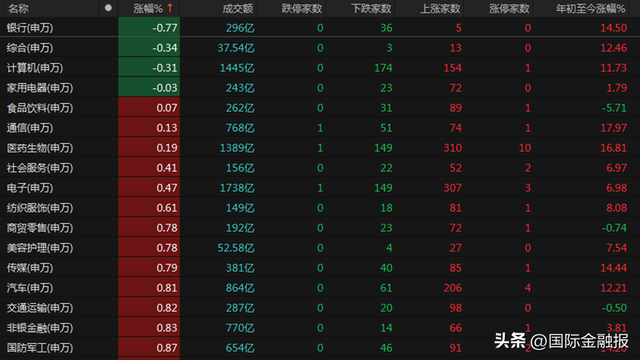640x360 pixels.
Task: Select 交通运输(申万) row name
Action: (x=40, y=308)
